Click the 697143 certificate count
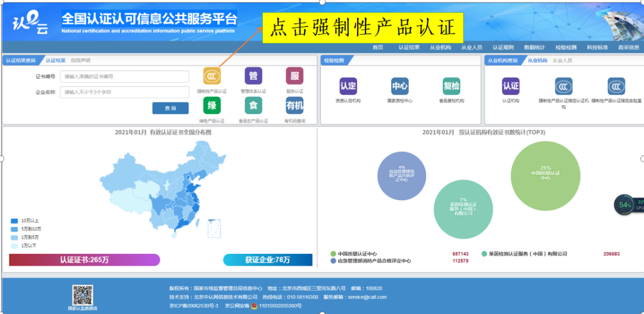644x314 pixels. (460, 254)
